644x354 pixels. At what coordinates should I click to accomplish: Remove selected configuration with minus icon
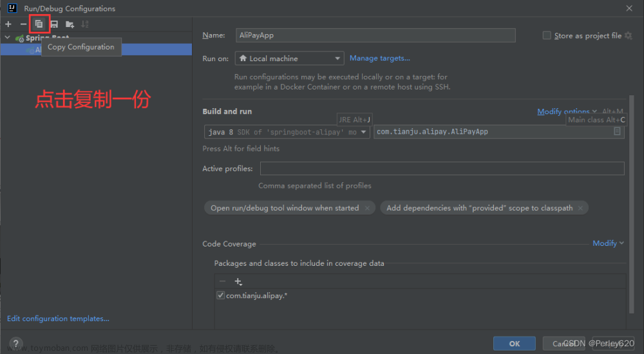point(23,24)
